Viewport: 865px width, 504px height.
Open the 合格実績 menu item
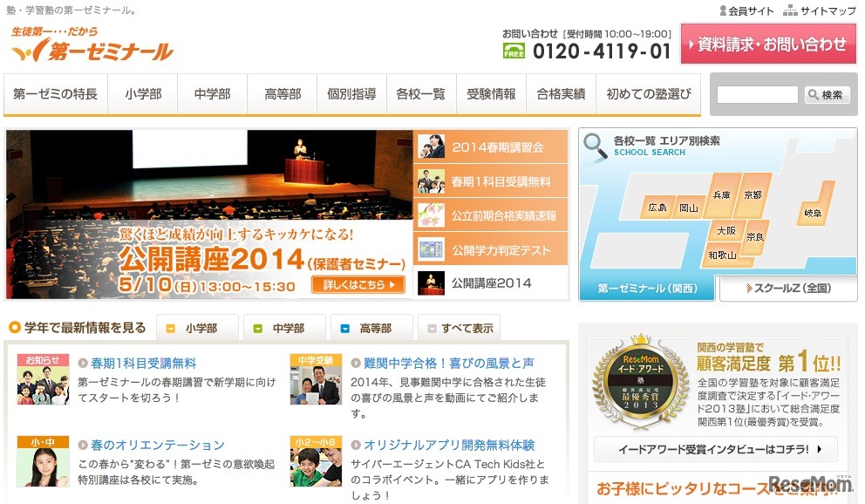pyautogui.click(x=561, y=94)
